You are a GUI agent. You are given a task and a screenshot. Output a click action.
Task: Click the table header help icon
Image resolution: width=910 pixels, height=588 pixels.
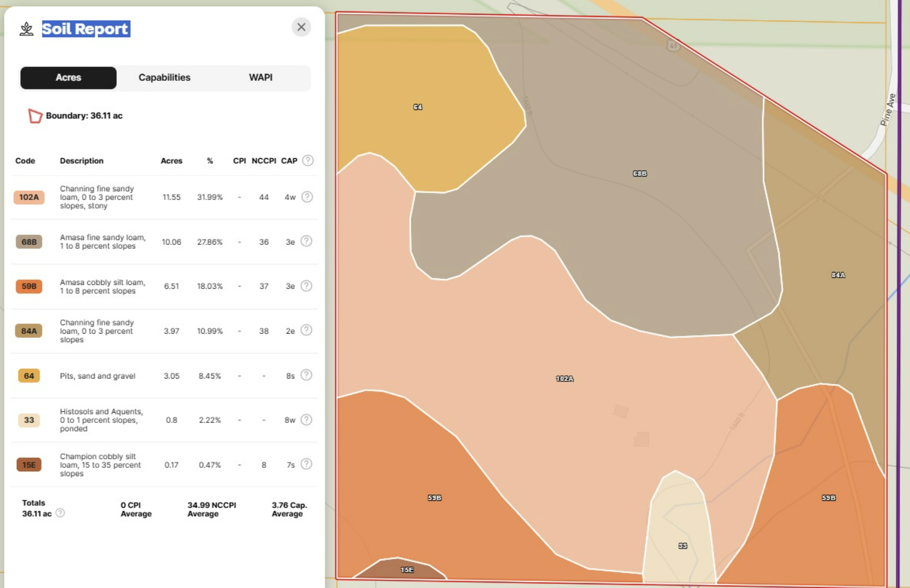click(308, 161)
